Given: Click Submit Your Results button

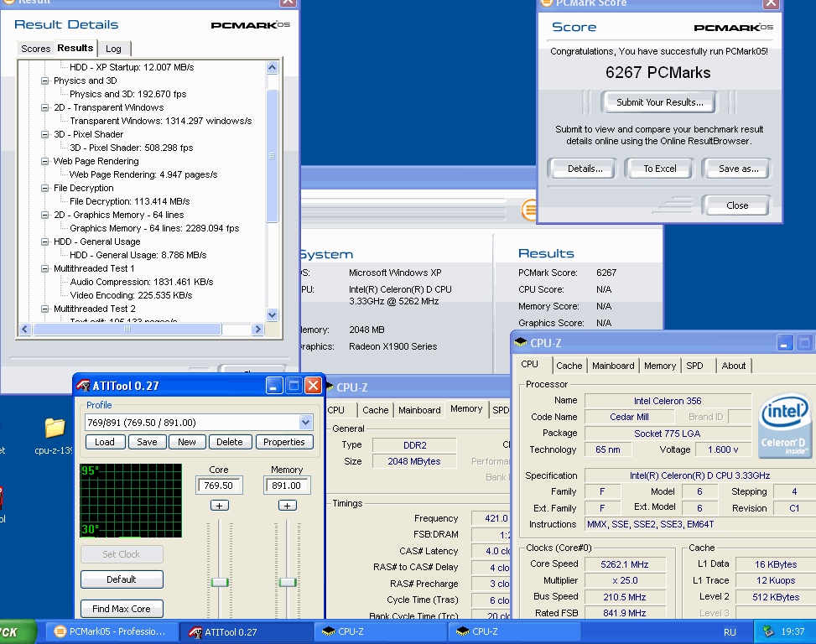Looking at the screenshot, I should [659, 102].
